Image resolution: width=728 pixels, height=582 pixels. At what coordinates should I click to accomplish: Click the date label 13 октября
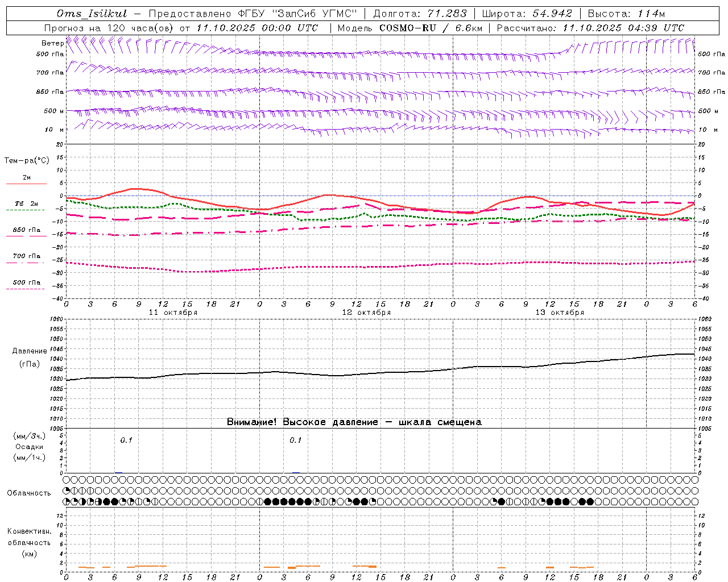[560, 313]
